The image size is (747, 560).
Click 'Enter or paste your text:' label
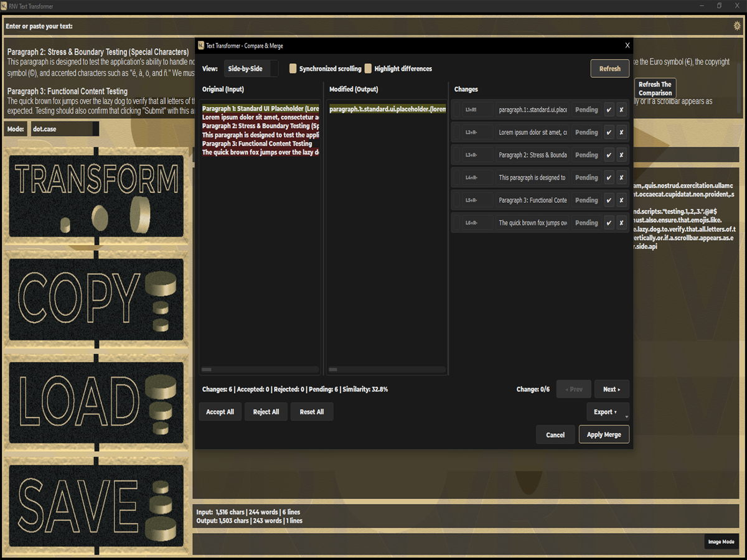[x=39, y=27]
